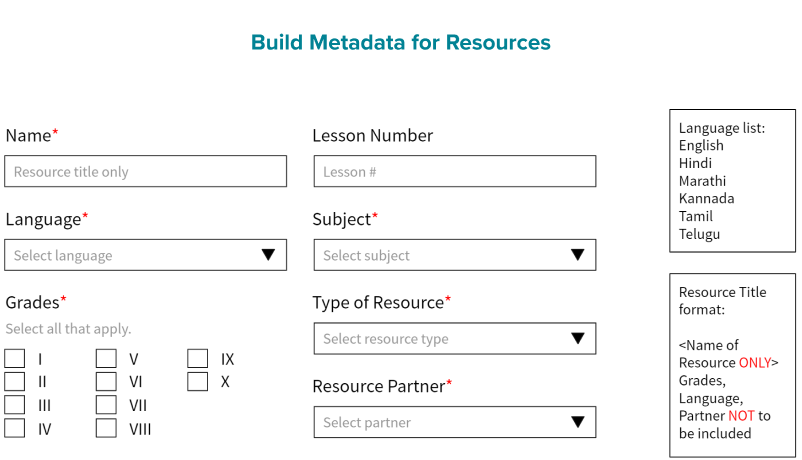Open the Select language dropdown

(145, 255)
